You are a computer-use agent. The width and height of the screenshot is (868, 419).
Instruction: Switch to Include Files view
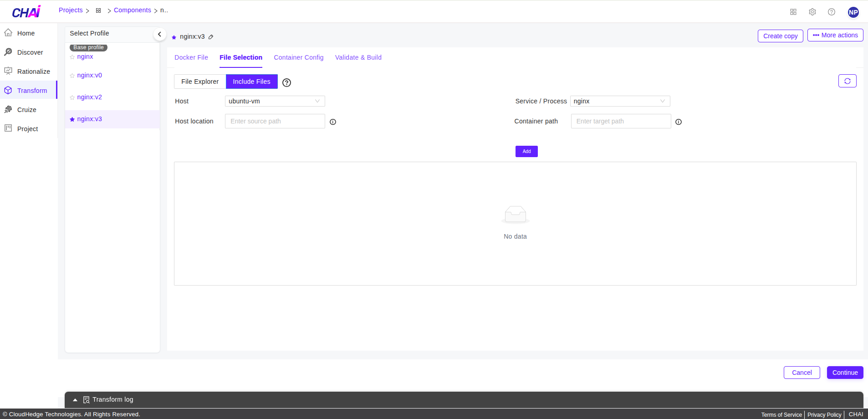[252, 82]
